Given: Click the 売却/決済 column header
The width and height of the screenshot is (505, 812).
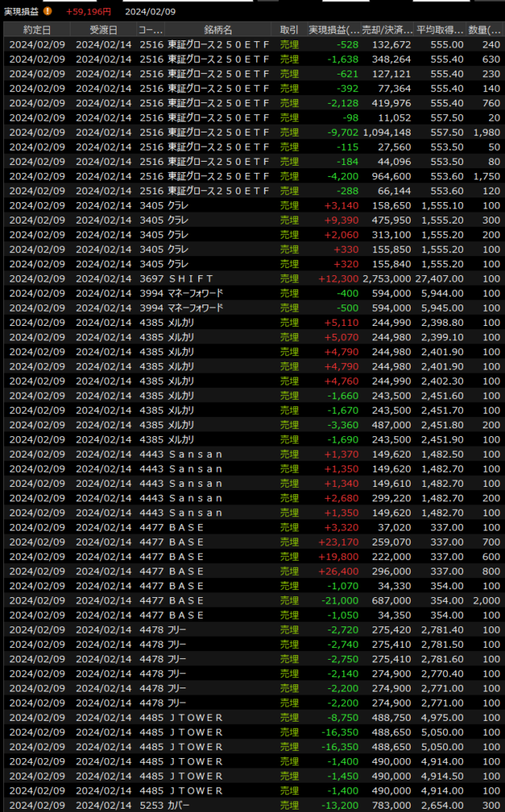Looking at the screenshot, I should pos(388,29).
